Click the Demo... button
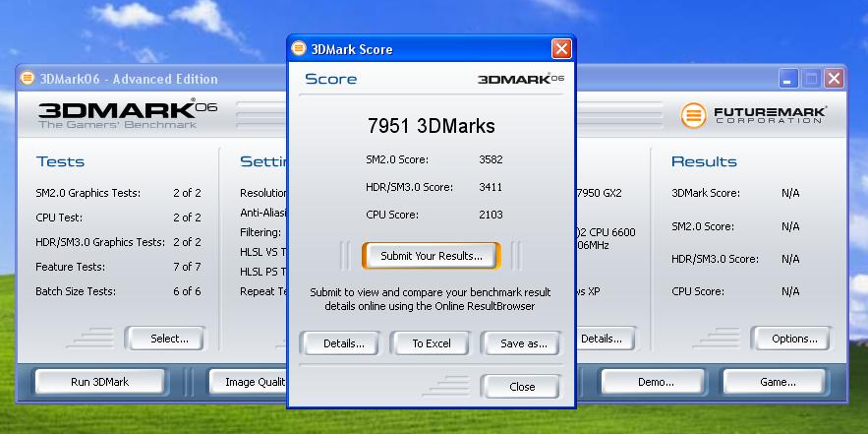Viewport: 868px width, 434px height. coord(654,382)
